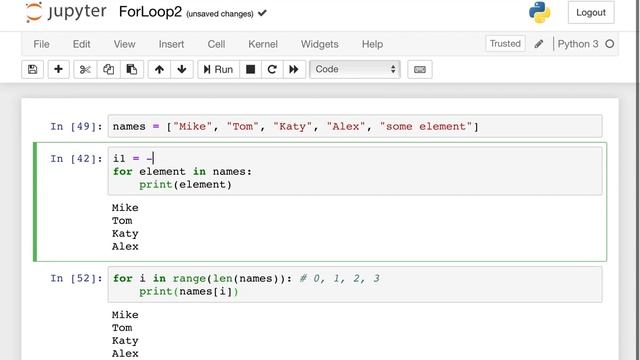Viewport: 640px width, 360px height.
Task: Insert cell below with plus icon
Action: click(x=58, y=69)
